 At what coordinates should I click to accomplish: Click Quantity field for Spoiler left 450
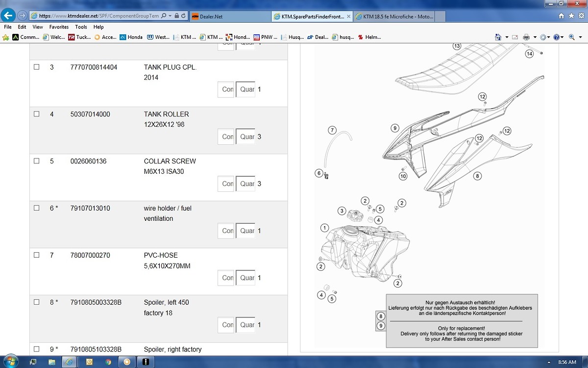click(245, 325)
